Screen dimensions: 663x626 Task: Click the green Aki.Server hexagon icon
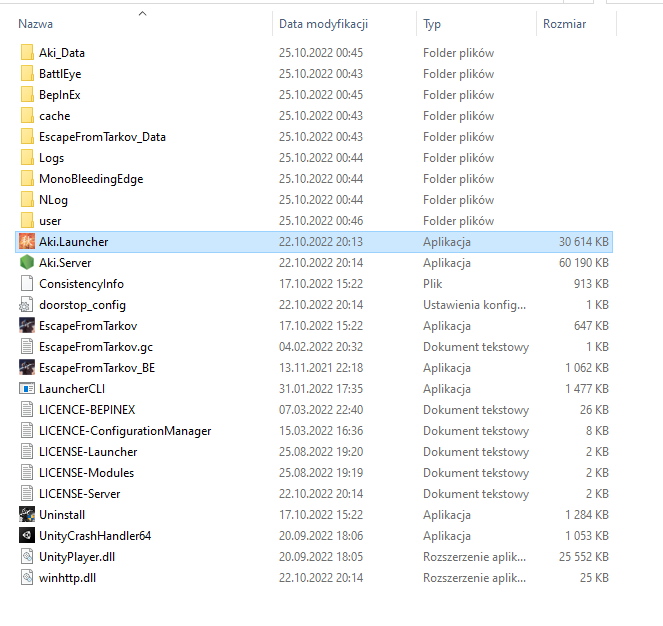[27, 263]
